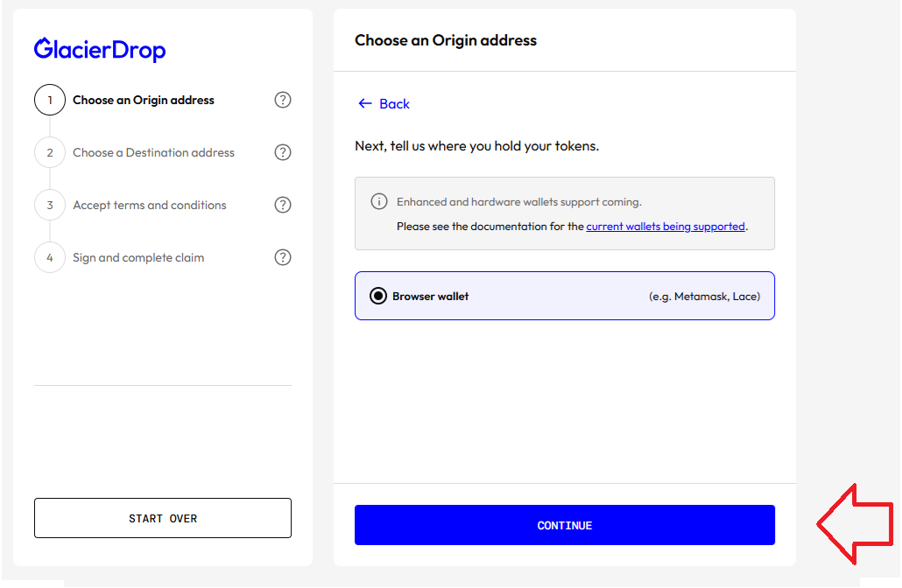This screenshot has height=588, width=902.
Task: Click the step 1 number circle
Action: point(50,100)
